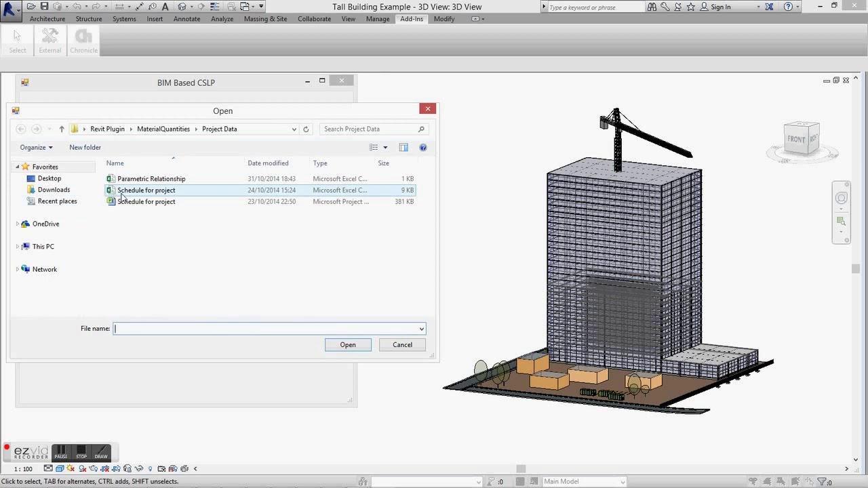Image resolution: width=868 pixels, height=488 pixels.
Task: Open the change view dropdown arrow in Open dialog
Action: pyautogui.click(x=385, y=147)
